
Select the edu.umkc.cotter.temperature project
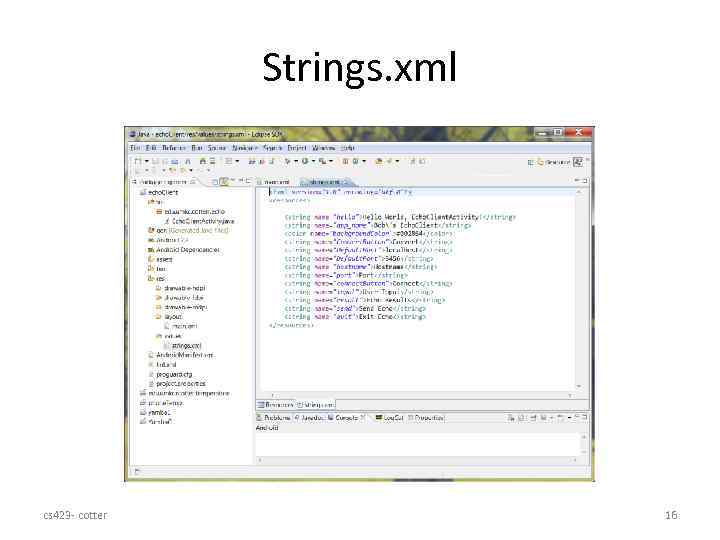coord(185,394)
